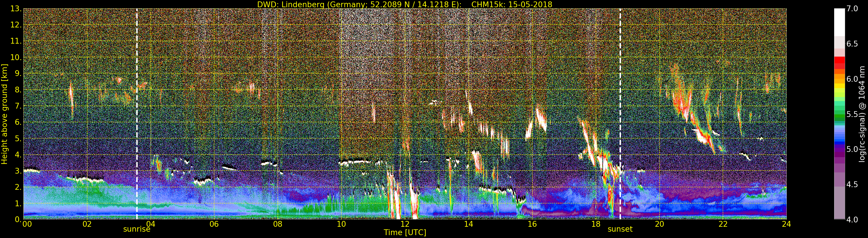
Task: Click the '16' time axis tick label
Action: coord(532,224)
